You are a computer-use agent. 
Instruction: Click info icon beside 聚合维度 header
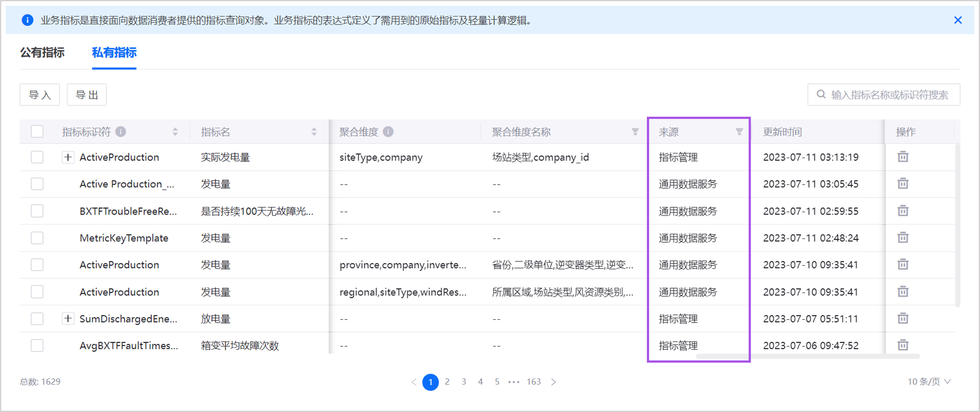[x=388, y=132]
